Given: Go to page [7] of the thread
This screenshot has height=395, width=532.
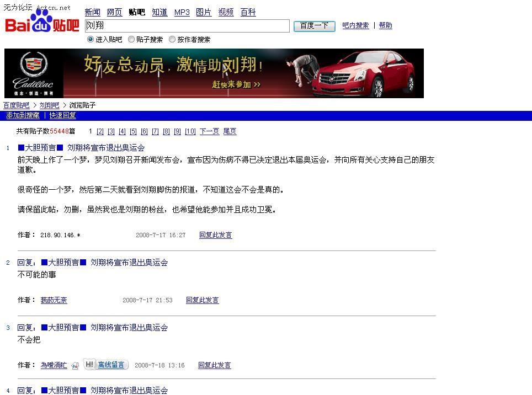Looking at the screenshot, I should click(x=155, y=131).
